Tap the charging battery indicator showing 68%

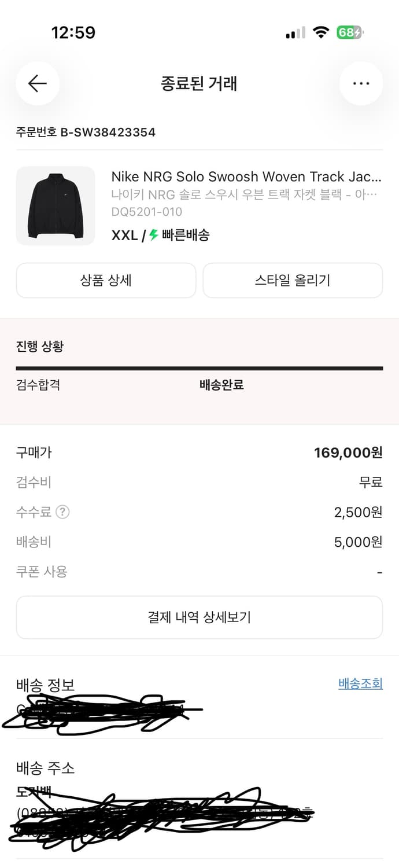tap(348, 33)
